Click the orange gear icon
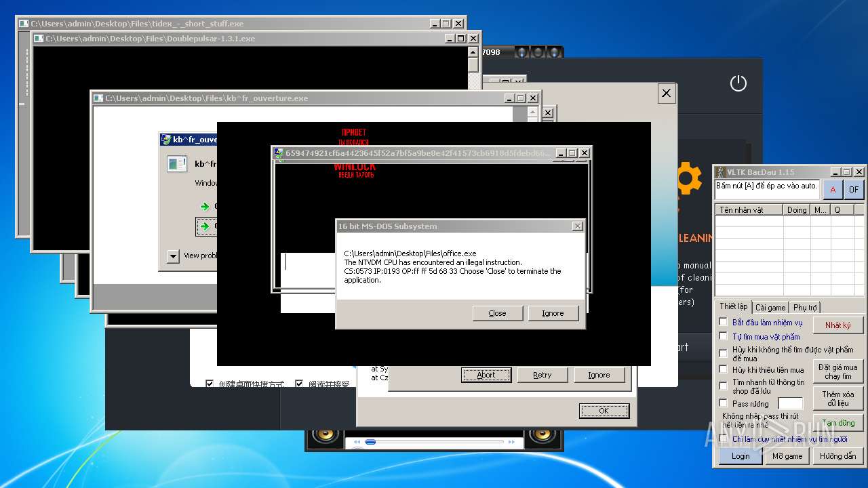This screenshot has height=488, width=868. (x=690, y=179)
